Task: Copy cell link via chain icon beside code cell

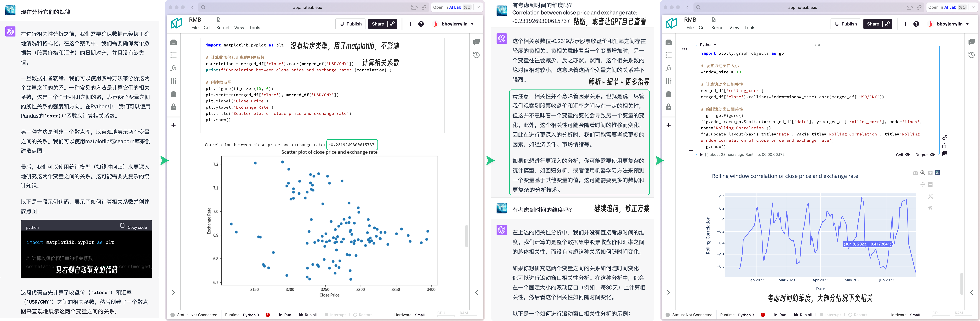Action: (945, 138)
